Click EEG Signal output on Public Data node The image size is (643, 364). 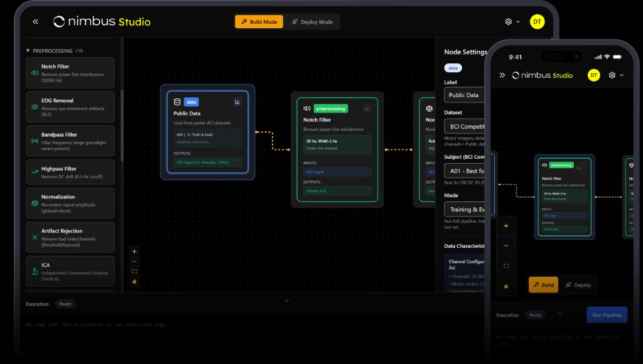click(207, 163)
